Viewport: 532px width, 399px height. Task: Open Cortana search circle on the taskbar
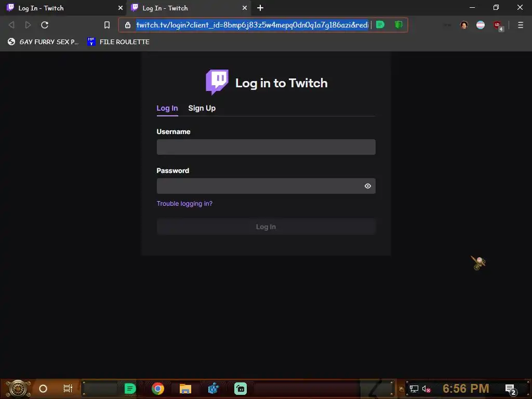pos(43,389)
